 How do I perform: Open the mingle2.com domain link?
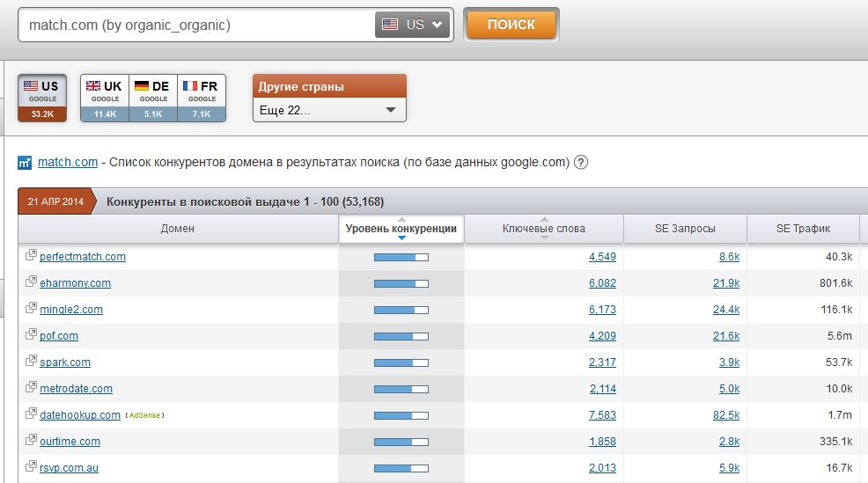(x=71, y=310)
